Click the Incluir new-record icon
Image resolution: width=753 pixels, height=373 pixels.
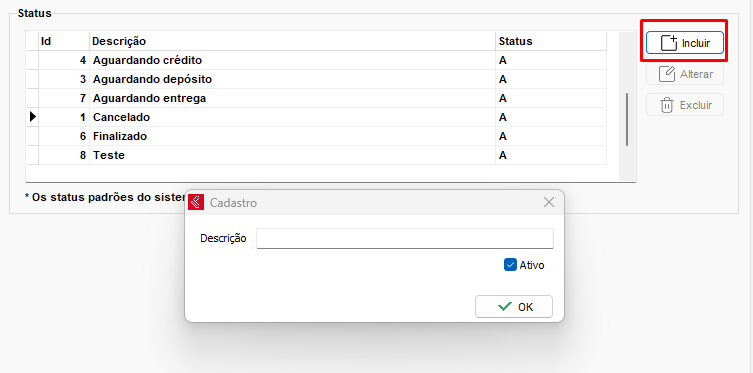point(669,43)
